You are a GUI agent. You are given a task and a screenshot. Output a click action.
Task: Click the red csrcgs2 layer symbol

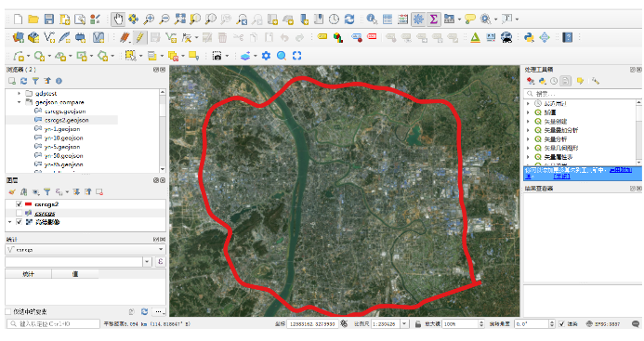tap(28, 204)
